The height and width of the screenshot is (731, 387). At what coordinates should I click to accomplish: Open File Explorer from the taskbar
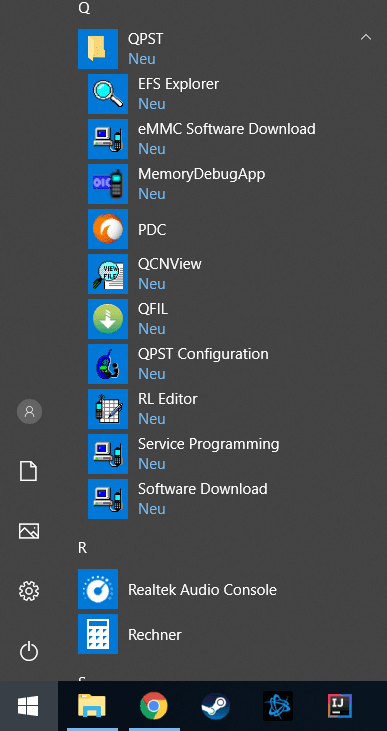click(x=92, y=706)
